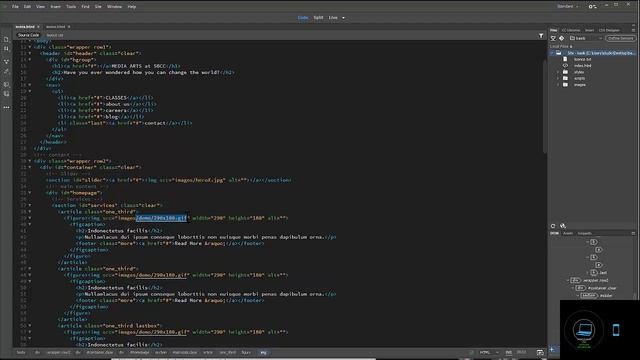Screen dimensions: 640x360
Task: Switch to the CC Libraries panel tab
Action: (x=571, y=30)
